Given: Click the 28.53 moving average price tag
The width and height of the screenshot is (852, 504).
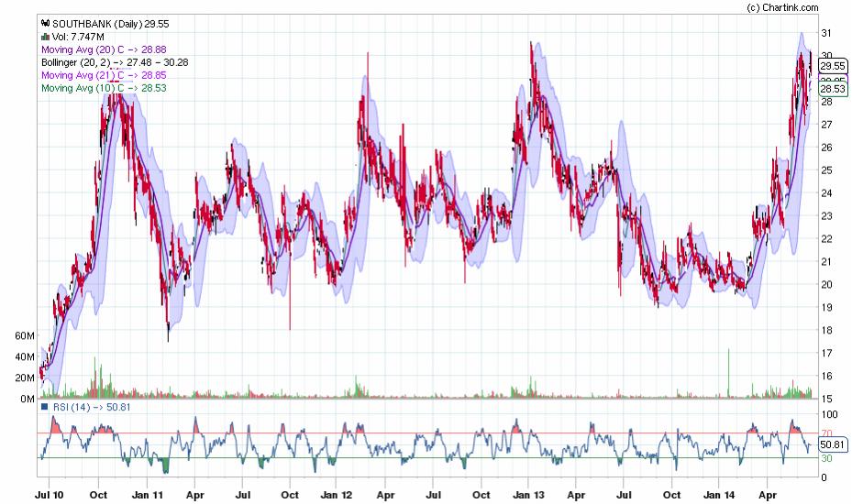Looking at the screenshot, I should 833,89.
